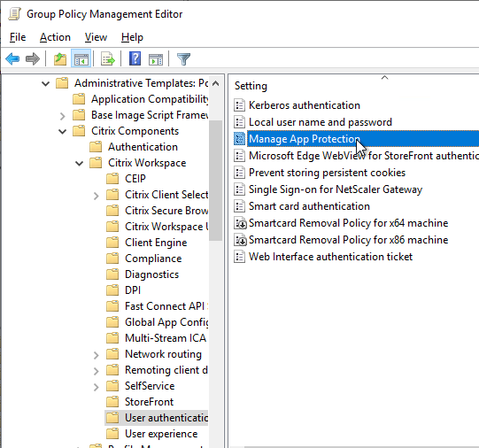Click the Web Interface authentication ticket icon
Viewport: 479px width, 448px height.
pyautogui.click(x=239, y=257)
